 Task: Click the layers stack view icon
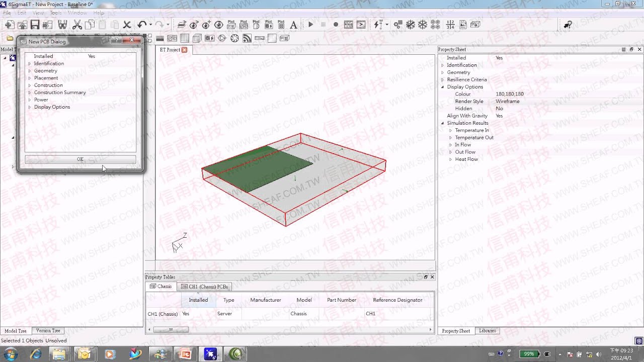tap(182, 25)
